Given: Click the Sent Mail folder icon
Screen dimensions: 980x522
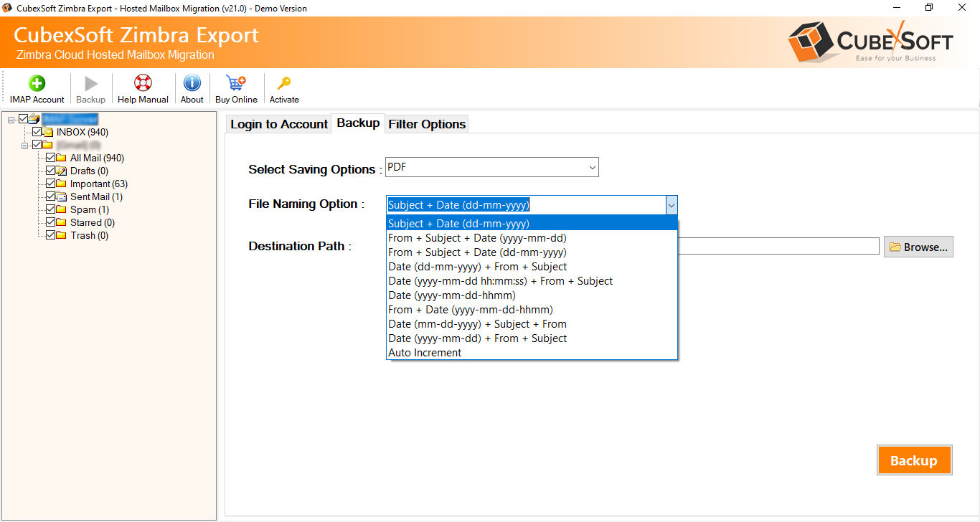Looking at the screenshot, I should click(x=62, y=196).
